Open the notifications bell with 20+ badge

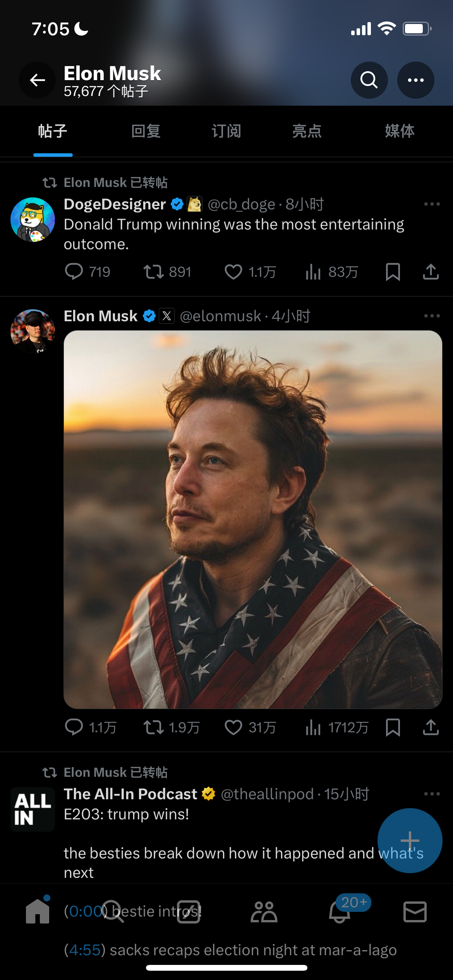pos(340,912)
